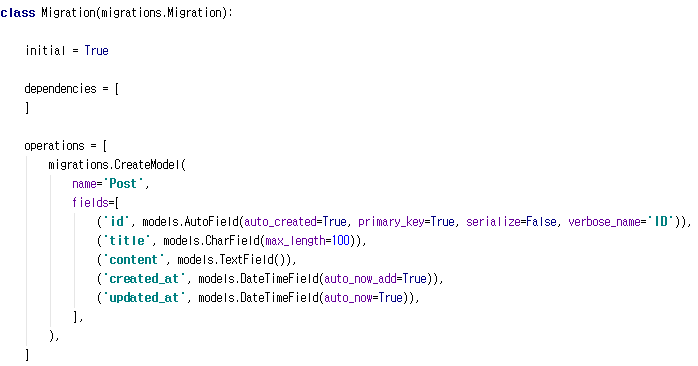Click the 'False' value after serialize
The height and width of the screenshot is (366, 698).
pos(541,222)
